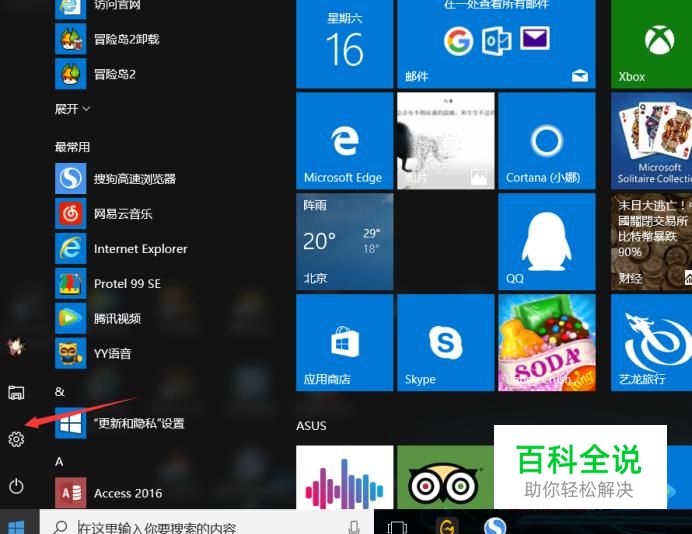
Task: Open the 财经 news tile
Action: click(651, 242)
